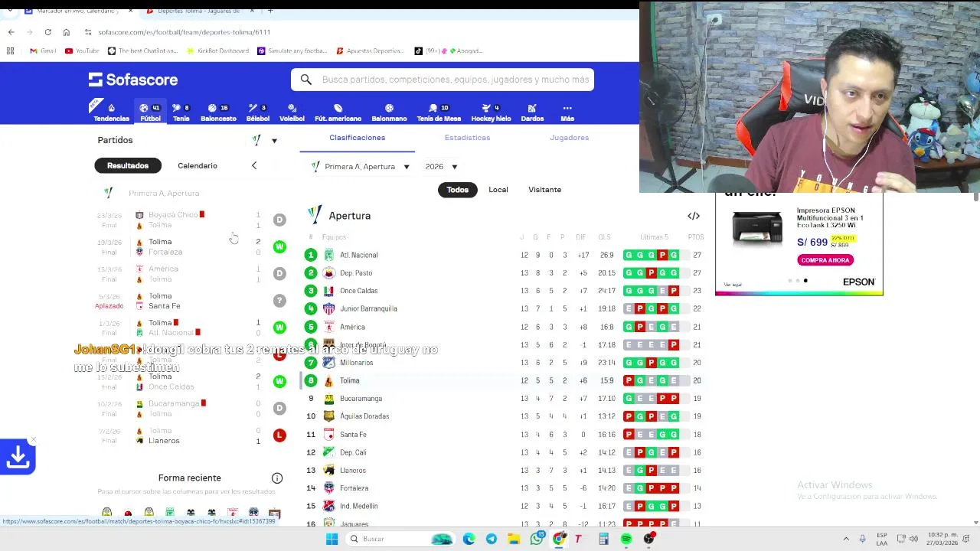This screenshot has height=551, width=980.
Task: Open Spotify from the taskbar
Action: 626,539
